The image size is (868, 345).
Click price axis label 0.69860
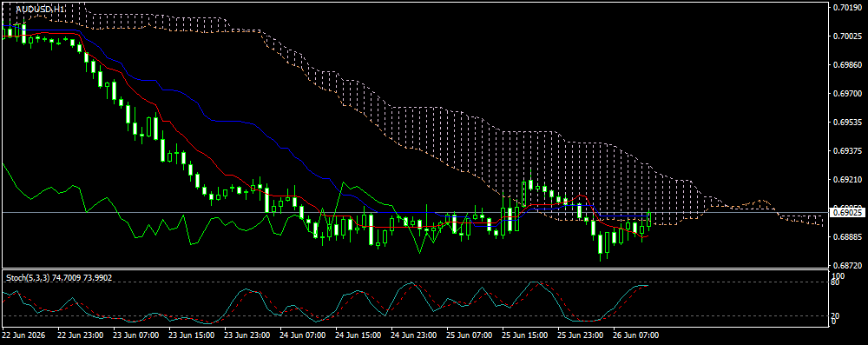click(x=846, y=65)
